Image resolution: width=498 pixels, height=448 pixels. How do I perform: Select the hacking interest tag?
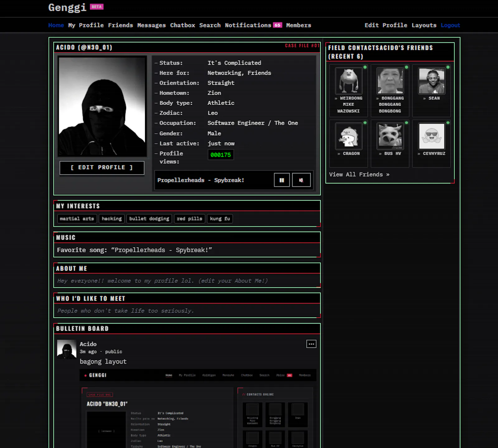click(112, 219)
